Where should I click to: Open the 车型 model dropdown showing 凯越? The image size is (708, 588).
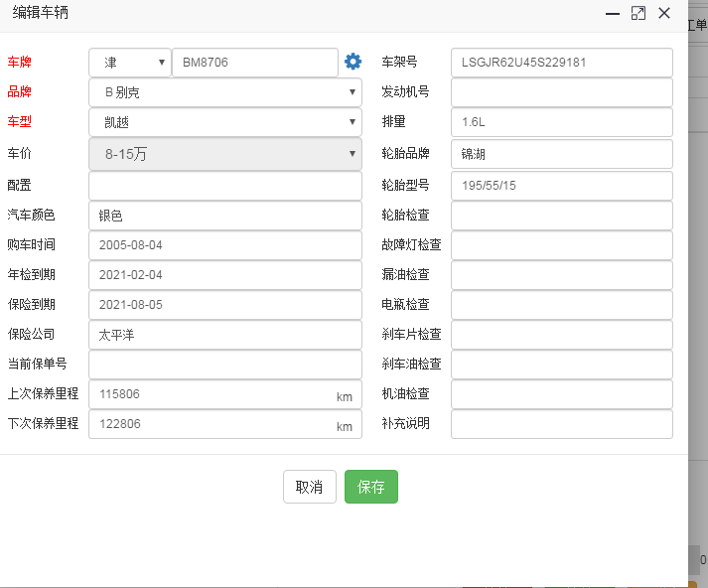click(x=225, y=122)
